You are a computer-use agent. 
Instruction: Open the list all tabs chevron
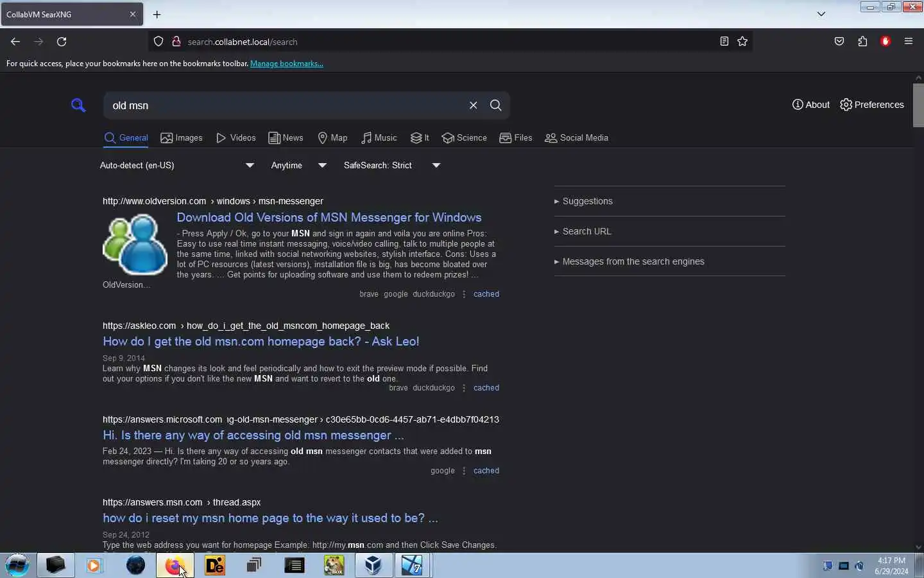point(821,14)
